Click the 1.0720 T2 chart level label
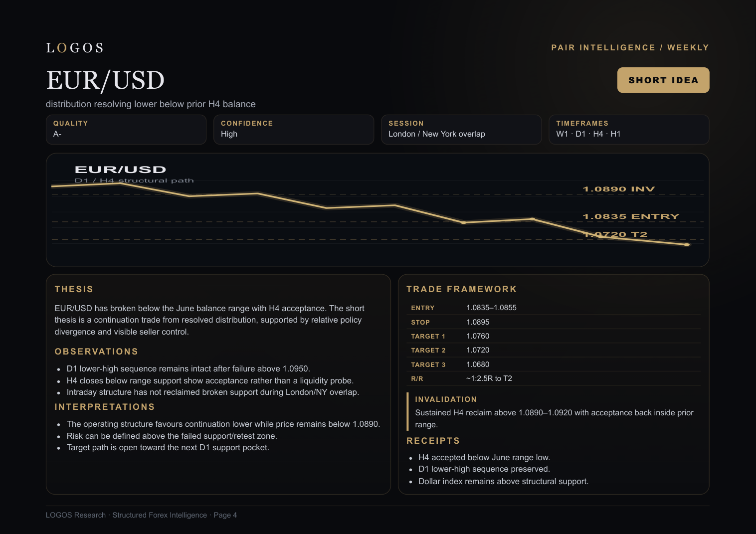756x534 pixels. click(615, 234)
